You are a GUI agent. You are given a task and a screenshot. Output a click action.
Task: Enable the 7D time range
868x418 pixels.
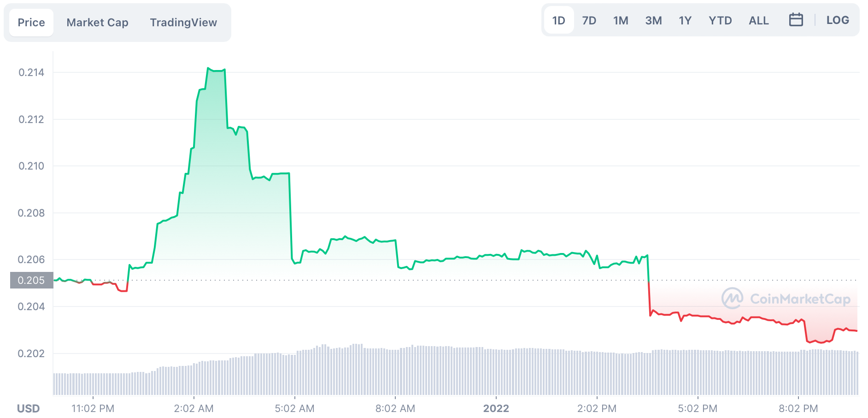[589, 20]
